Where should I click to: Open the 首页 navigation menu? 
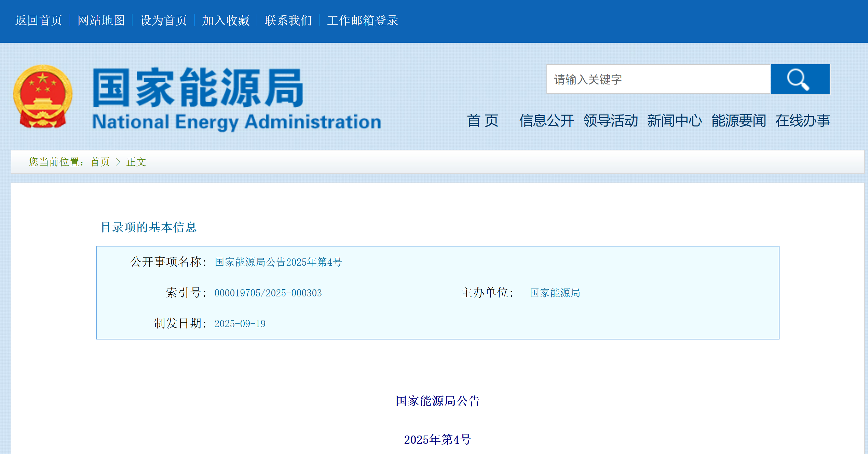[x=482, y=121]
